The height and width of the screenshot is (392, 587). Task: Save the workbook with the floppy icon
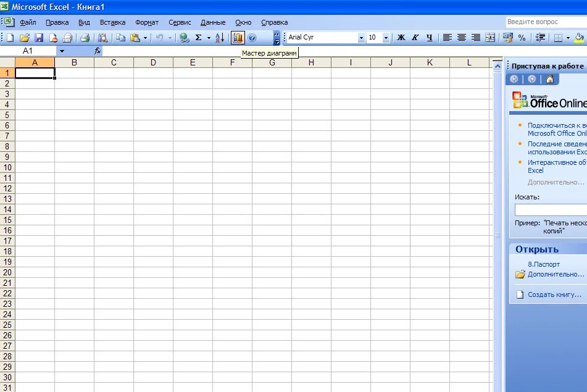pyautogui.click(x=39, y=38)
